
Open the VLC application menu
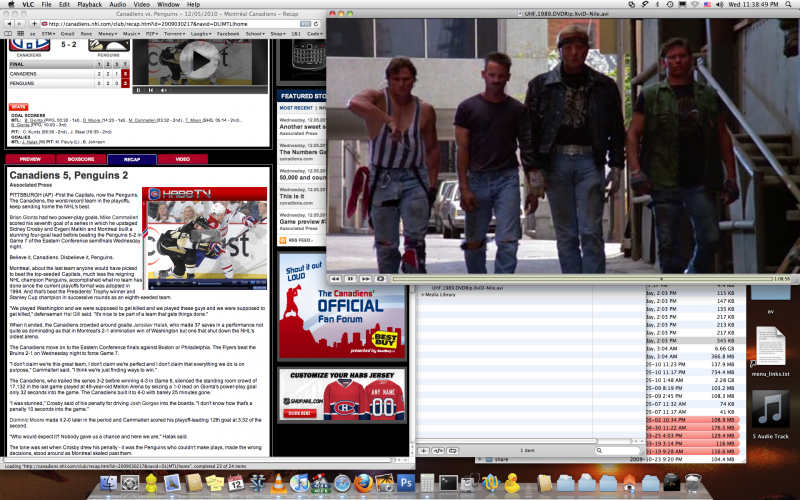29,4
